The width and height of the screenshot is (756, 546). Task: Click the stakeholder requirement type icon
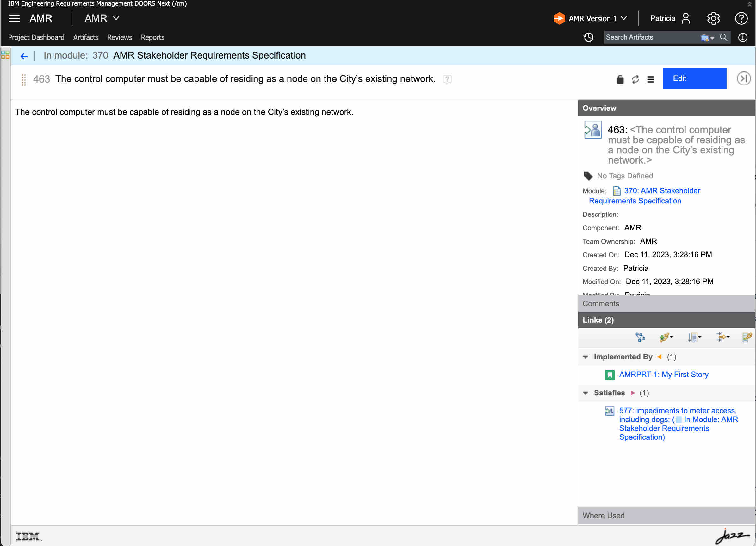point(593,130)
